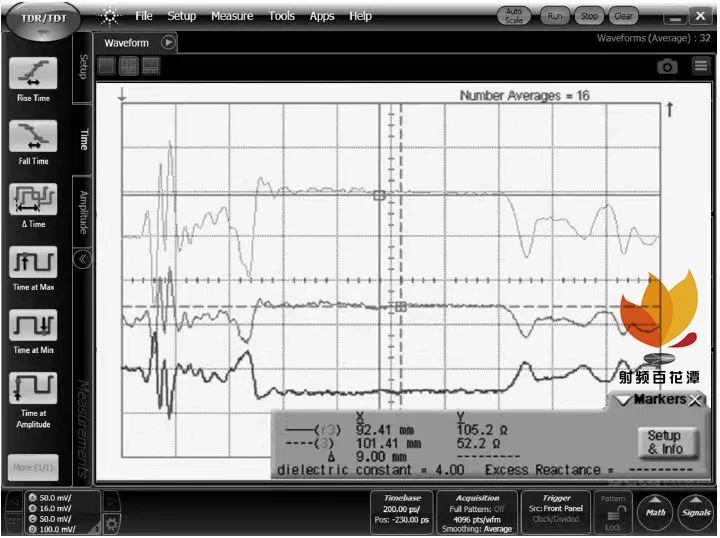Click the dielectric constant = 4.00 text

coord(371,471)
